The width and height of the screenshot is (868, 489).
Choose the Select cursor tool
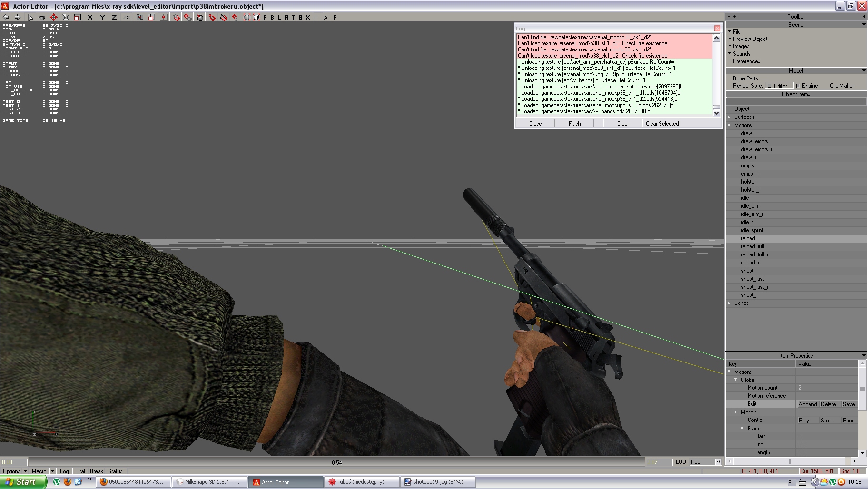click(30, 17)
